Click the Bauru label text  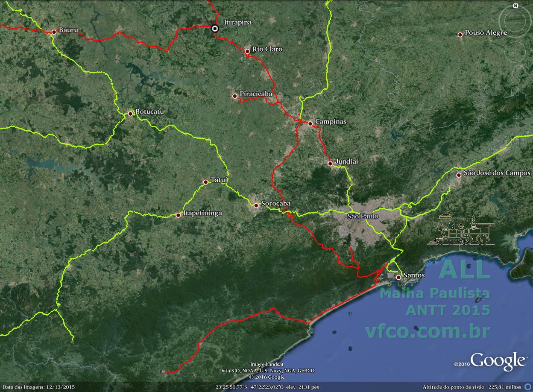pos(68,31)
